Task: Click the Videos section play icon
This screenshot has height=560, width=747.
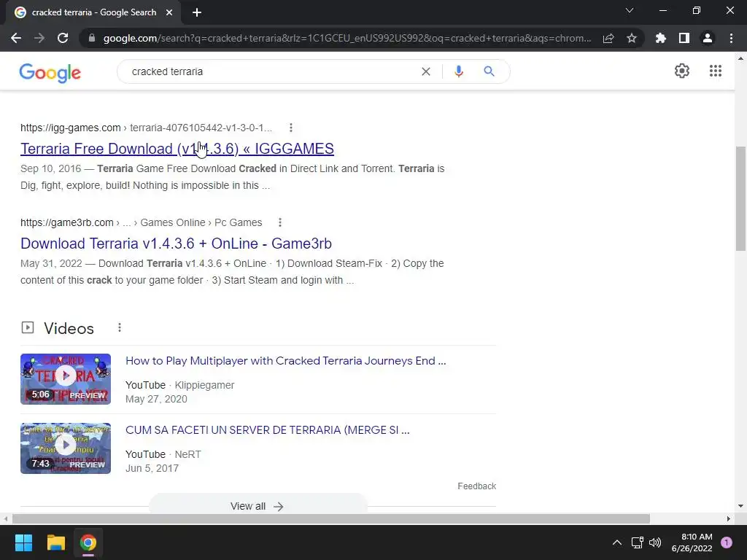Action: pos(28,327)
